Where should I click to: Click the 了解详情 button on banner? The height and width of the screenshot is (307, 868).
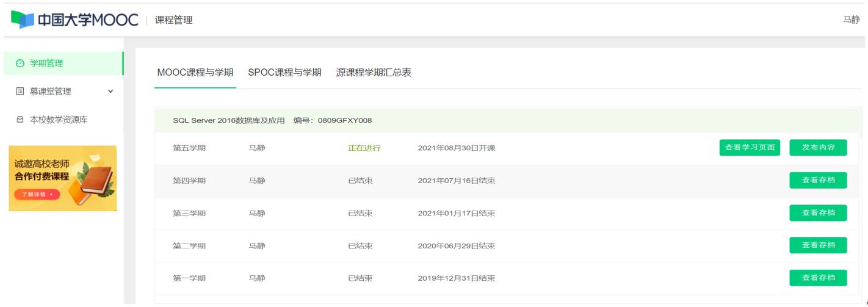37,195
